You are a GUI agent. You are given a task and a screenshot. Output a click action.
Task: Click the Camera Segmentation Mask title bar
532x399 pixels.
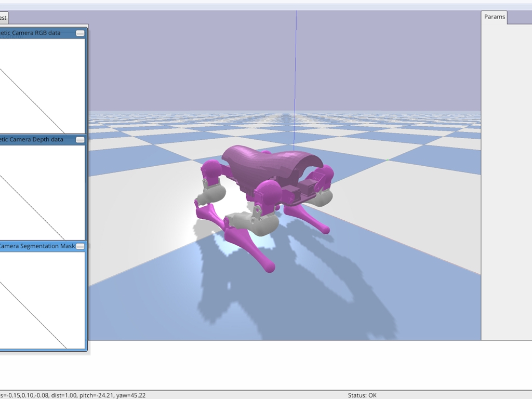[36, 246]
